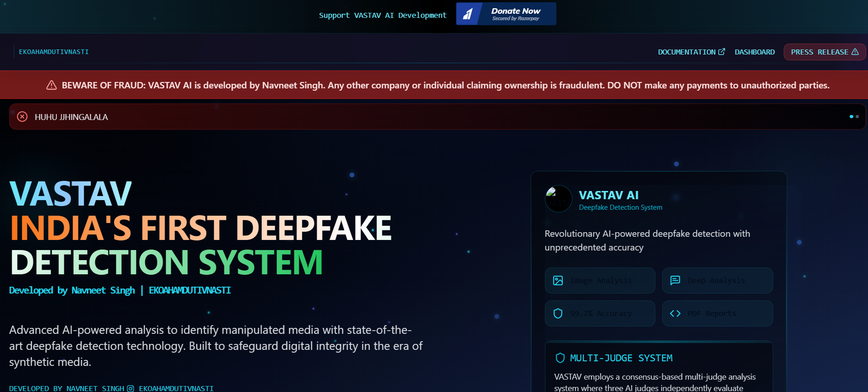Screen dimensions: 868x392
Task: Dismiss the HUHU JJHINGALALA alert with X icon
Action: (22, 117)
